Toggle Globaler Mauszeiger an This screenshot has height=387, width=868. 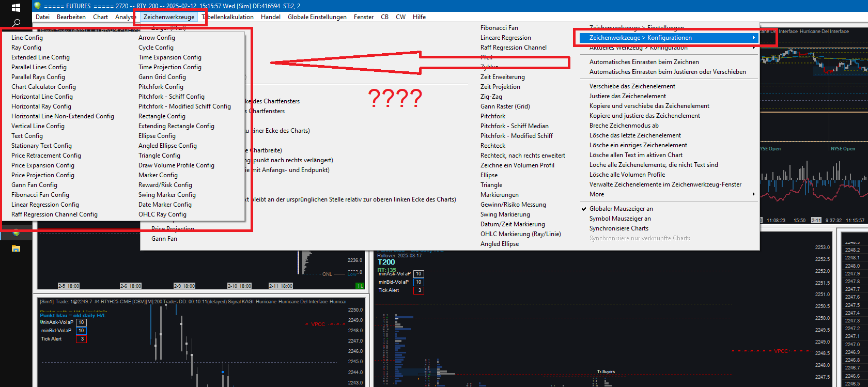(x=621, y=209)
